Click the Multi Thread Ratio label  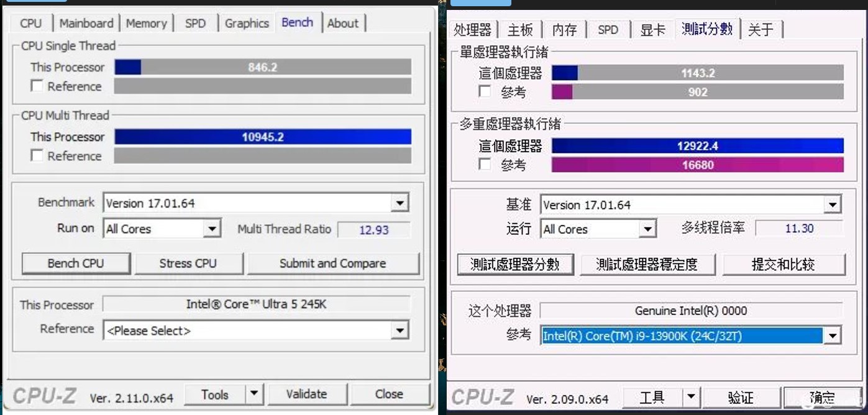click(x=285, y=229)
